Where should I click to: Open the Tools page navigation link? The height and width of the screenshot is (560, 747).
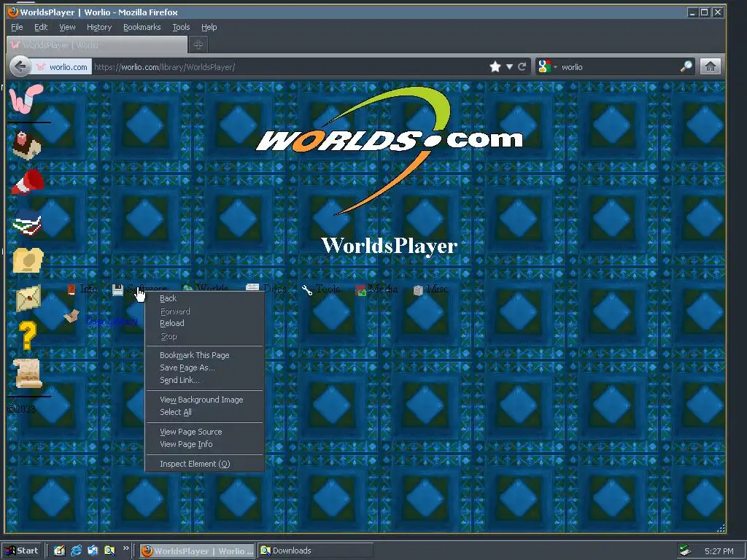[x=328, y=289]
